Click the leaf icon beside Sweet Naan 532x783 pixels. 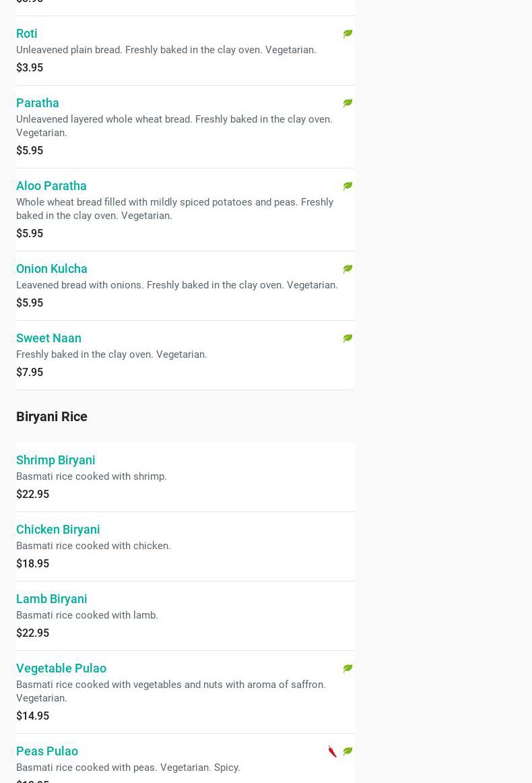click(347, 338)
